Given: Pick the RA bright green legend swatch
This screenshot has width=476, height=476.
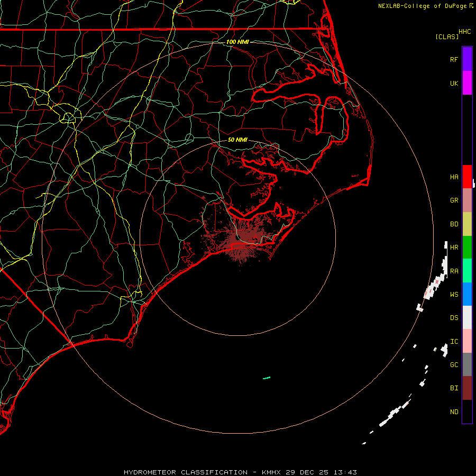Looking at the screenshot, I should point(467,271).
